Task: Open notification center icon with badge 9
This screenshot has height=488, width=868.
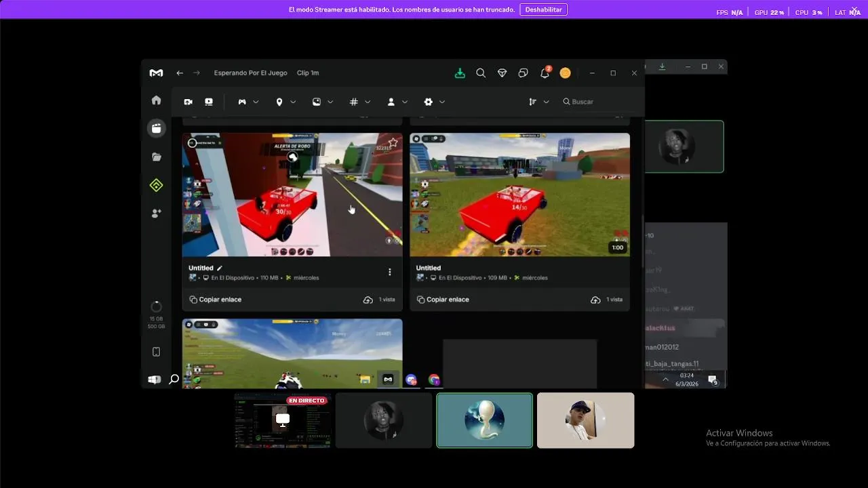Action: 713,380
